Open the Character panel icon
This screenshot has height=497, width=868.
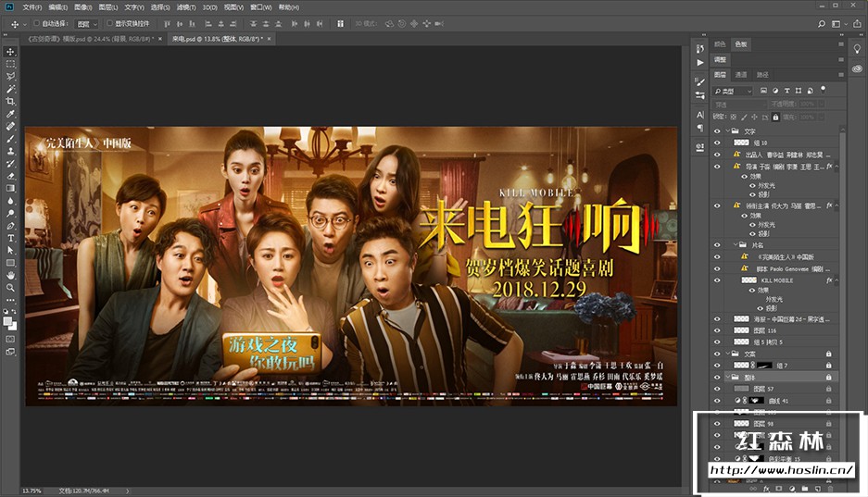click(x=699, y=115)
